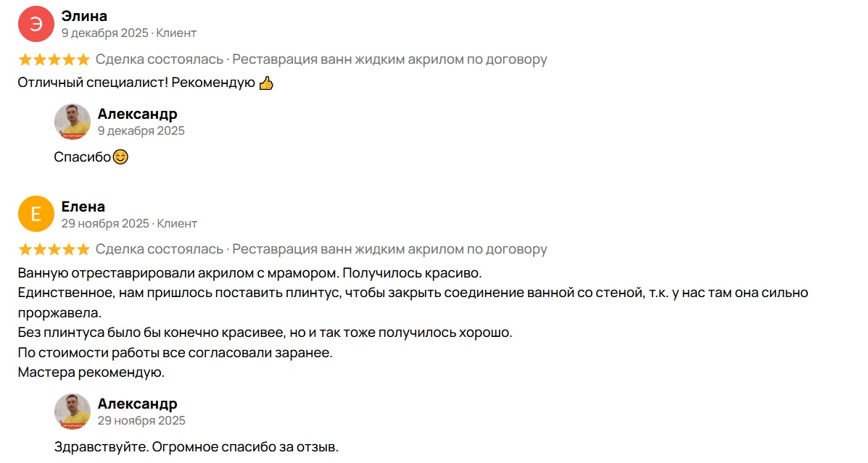Click the service title in Элина's review
The width and height of the screenshot is (868, 463).
[389, 59]
